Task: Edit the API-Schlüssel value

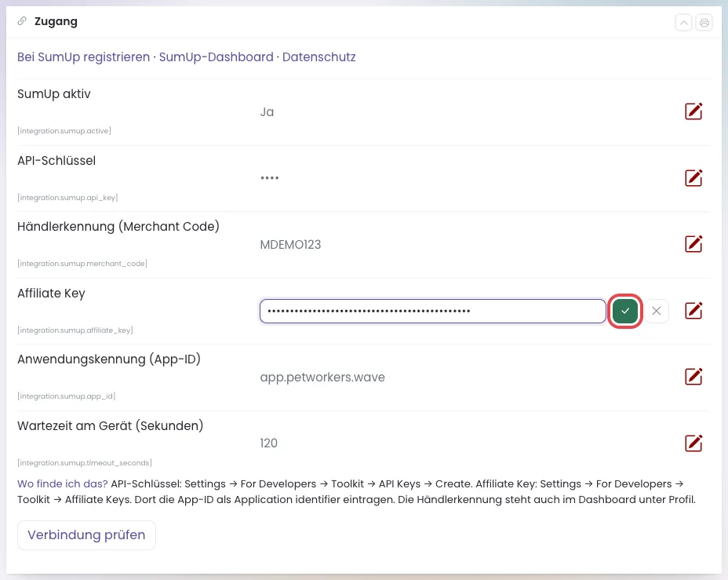Action: pyautogui.click(x=693, y=178)
